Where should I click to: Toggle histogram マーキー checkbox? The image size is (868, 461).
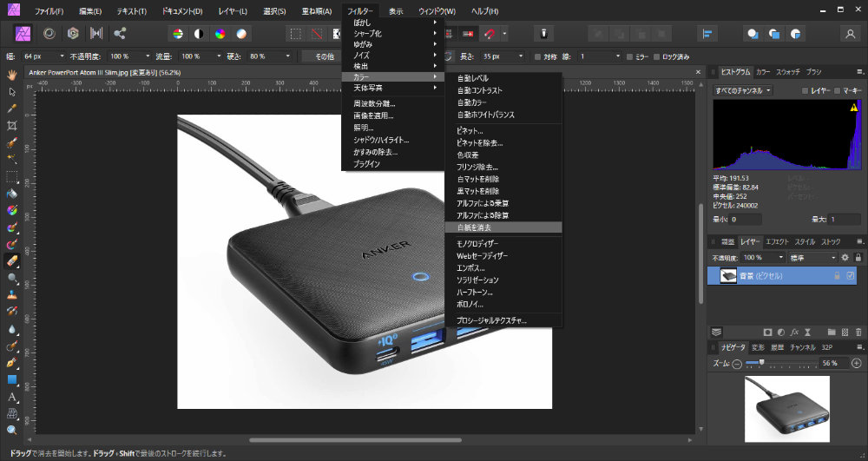click(837, 91)
